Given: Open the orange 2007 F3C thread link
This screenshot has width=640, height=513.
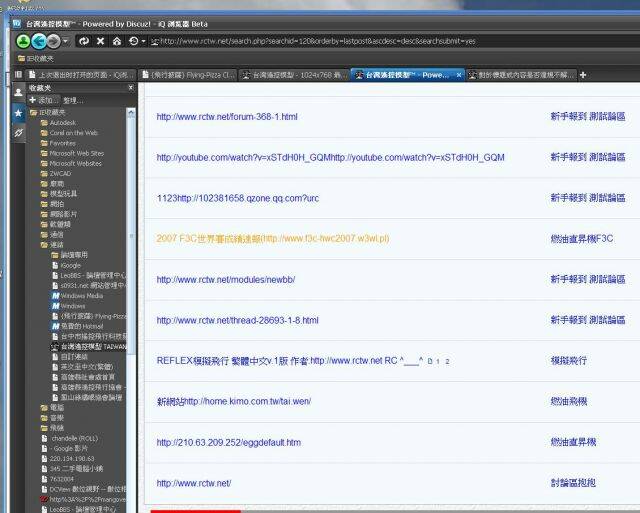Looking at the screenshot, I should (x=273, y=239).
